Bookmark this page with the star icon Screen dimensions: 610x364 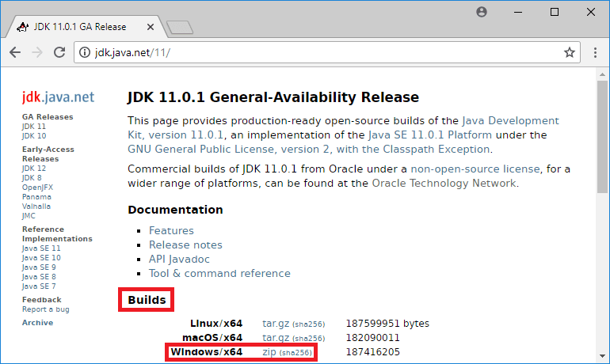tap(569, 52)
